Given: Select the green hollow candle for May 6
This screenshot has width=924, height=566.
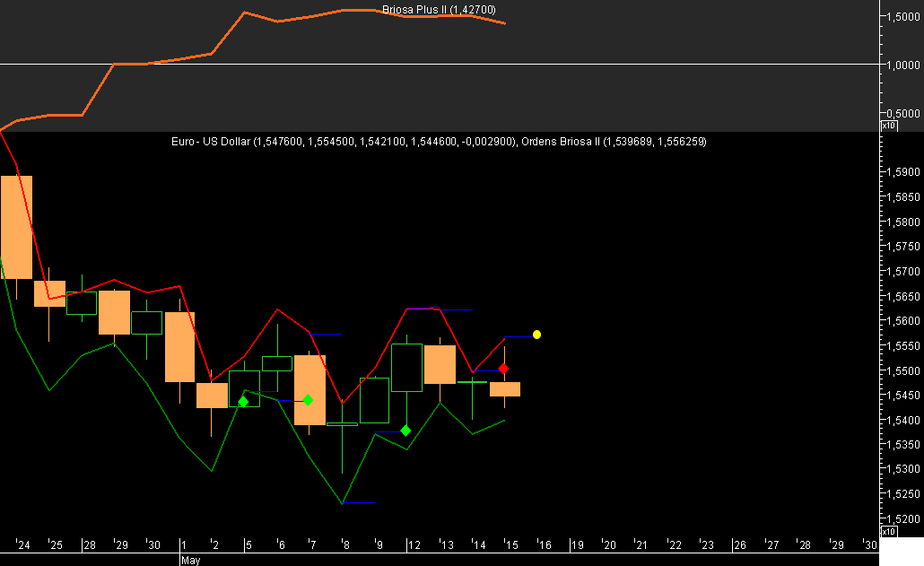Looking at the screenshot, I should coord(277,363).
